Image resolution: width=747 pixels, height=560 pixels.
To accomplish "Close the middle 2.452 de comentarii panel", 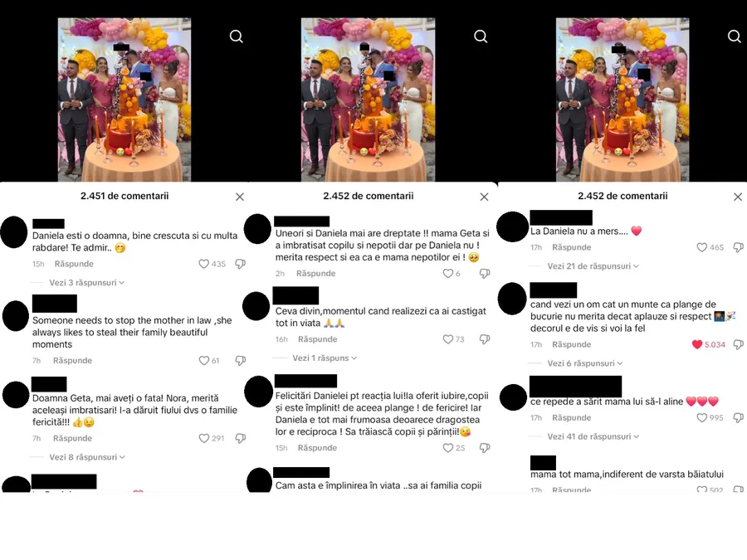I will tap(484, 197).
